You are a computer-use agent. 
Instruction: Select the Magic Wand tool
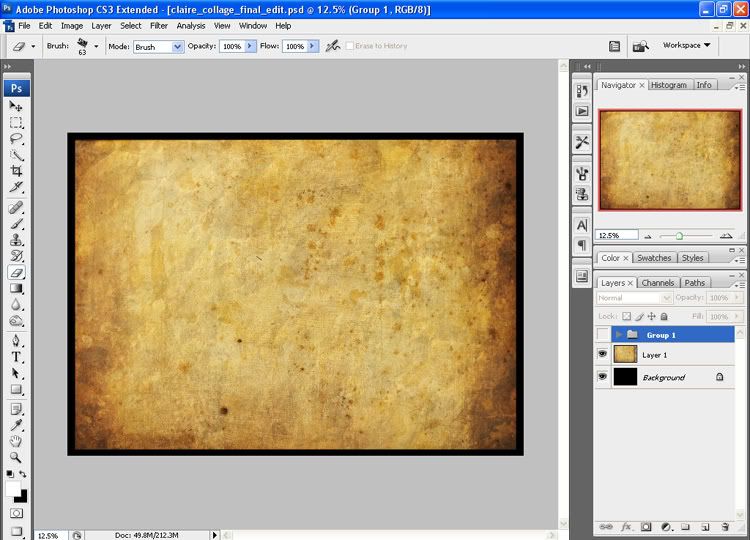point(16,155)
